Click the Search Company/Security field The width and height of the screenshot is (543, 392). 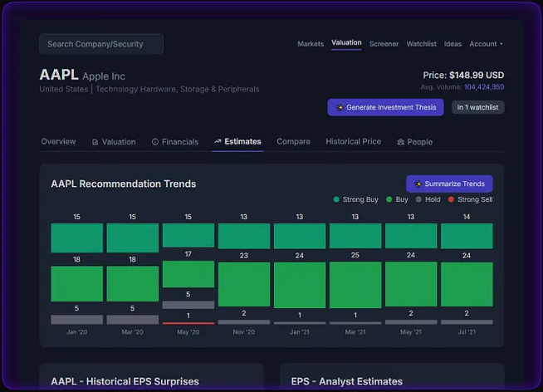(x=101, y=44)
